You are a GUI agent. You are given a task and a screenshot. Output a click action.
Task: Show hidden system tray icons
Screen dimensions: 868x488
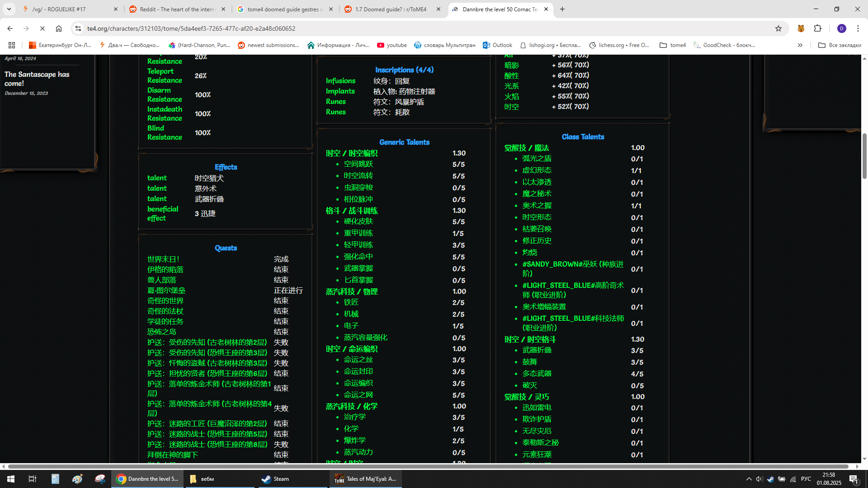tap(749, 479)
